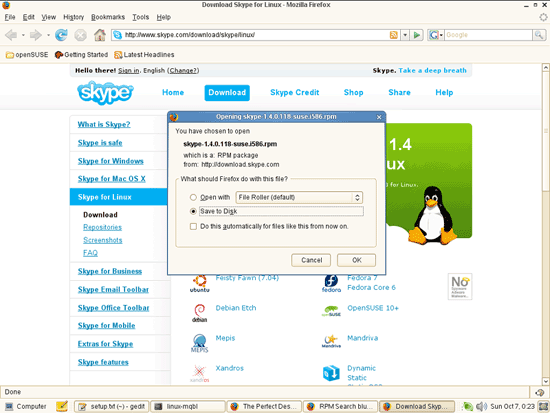
Task: Confirm the download with OK
Action: tap(356, 260)
